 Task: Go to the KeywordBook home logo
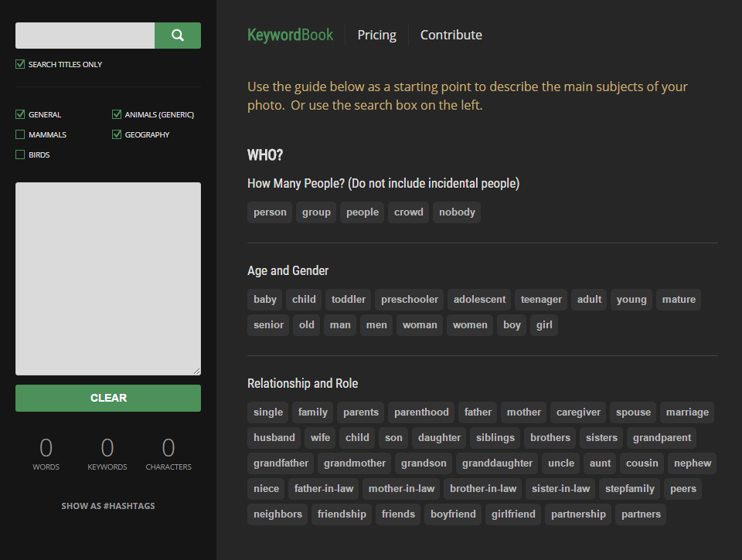(x=290, y=35)
